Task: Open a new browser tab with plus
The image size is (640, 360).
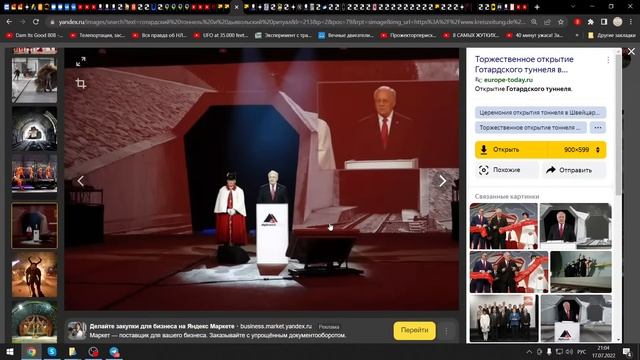Action: click(x=537, y=7)
